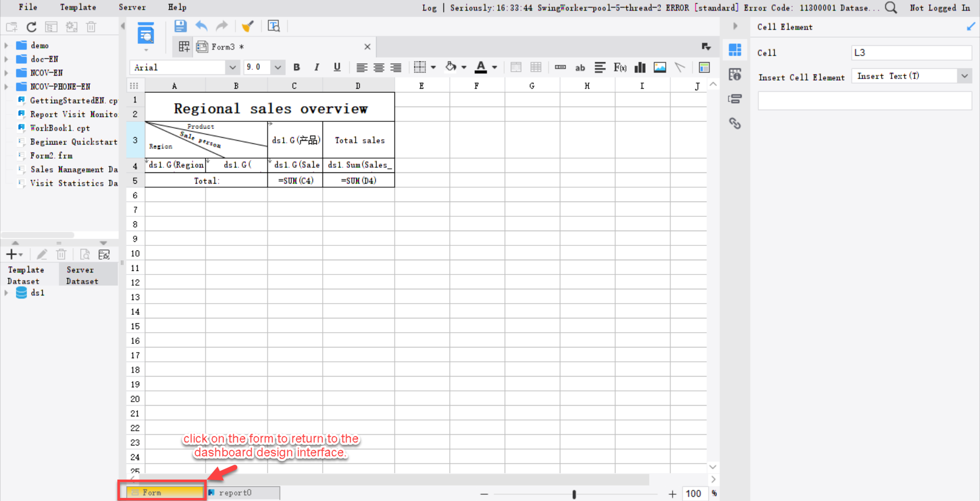
Task: Click the Cell address input field
Action: 912,53
